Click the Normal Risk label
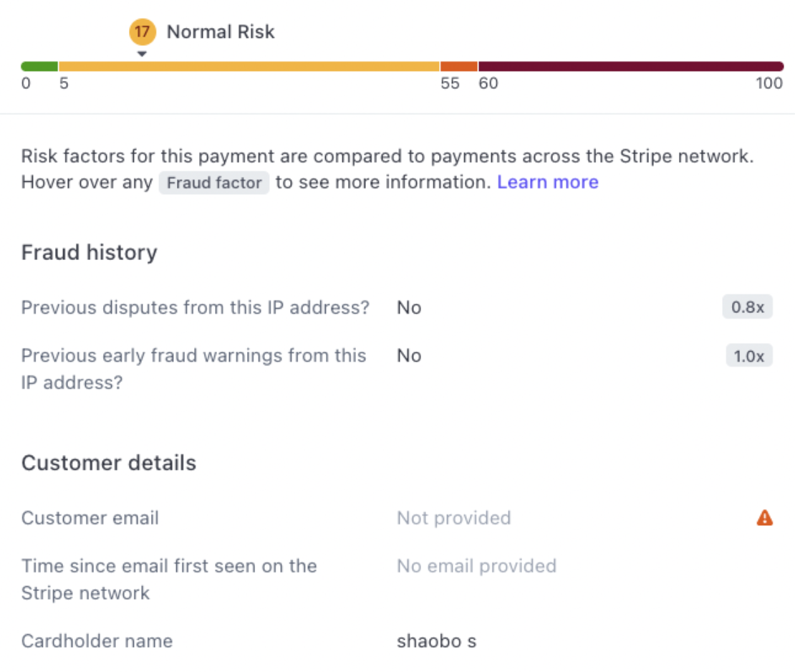The height and width of the screenshot is (672, 795). coord(221,32)
